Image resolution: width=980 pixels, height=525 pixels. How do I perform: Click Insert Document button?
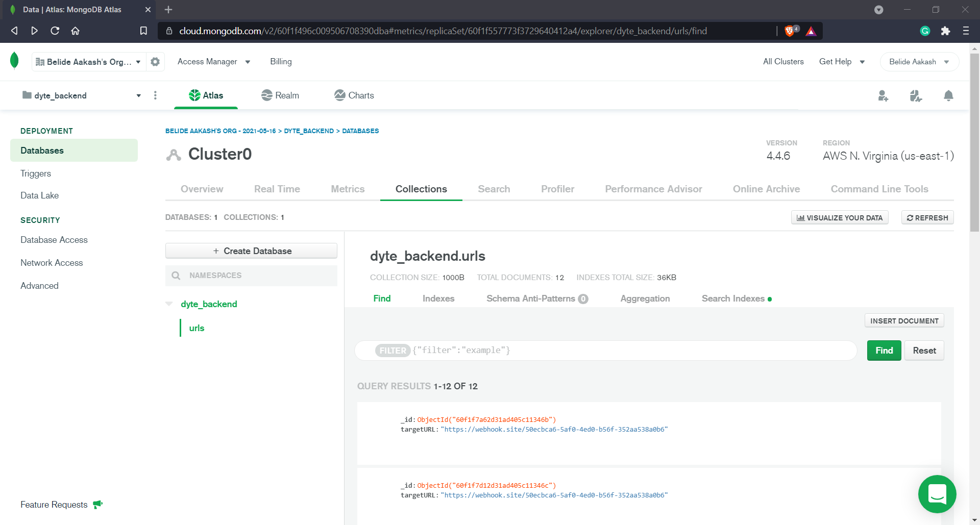[x=904, y=321]
